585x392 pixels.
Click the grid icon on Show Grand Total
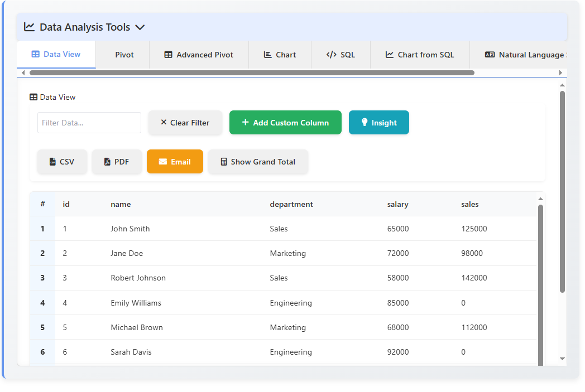coord(225,162)
